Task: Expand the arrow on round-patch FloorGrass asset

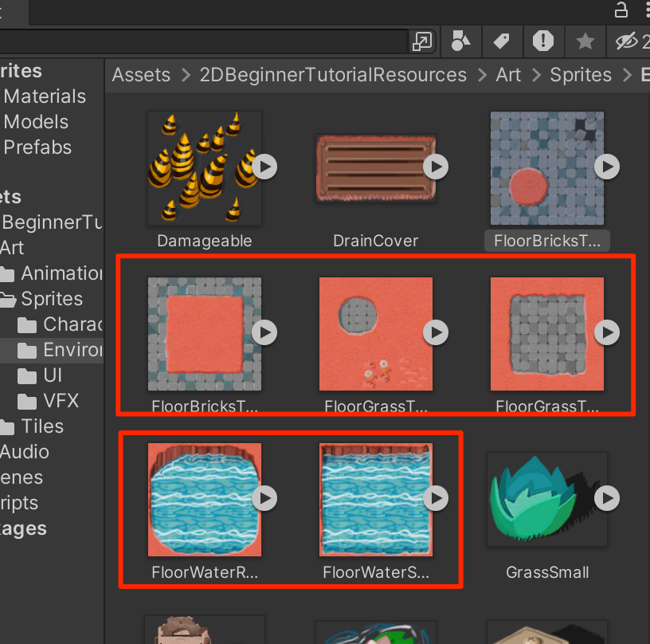Action: (436, 332)
